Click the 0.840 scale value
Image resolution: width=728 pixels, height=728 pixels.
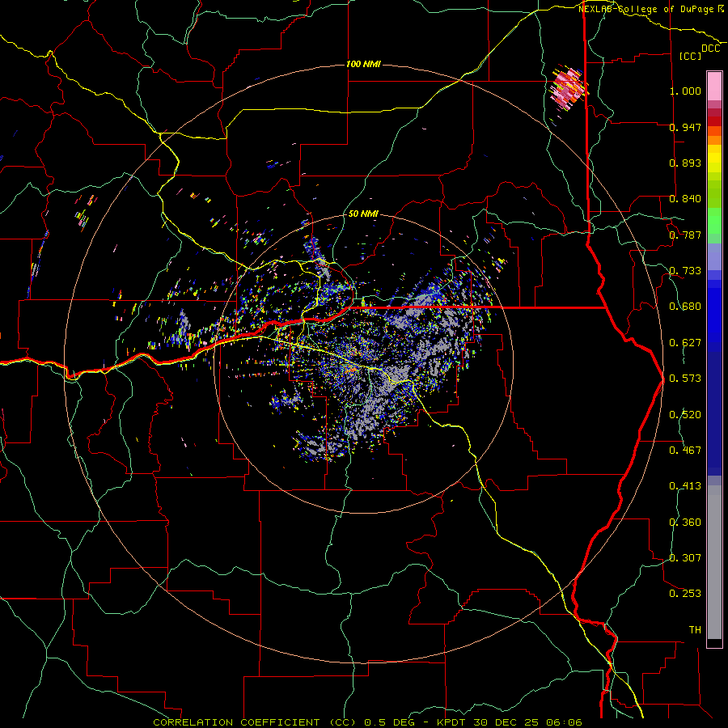coord(685,199)
